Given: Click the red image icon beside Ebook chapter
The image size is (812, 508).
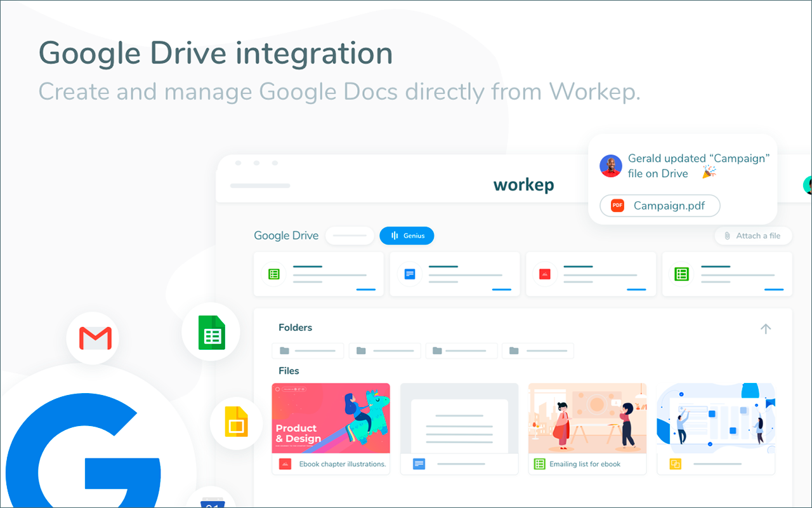Looking at the screenshot, I should point(285,464).
